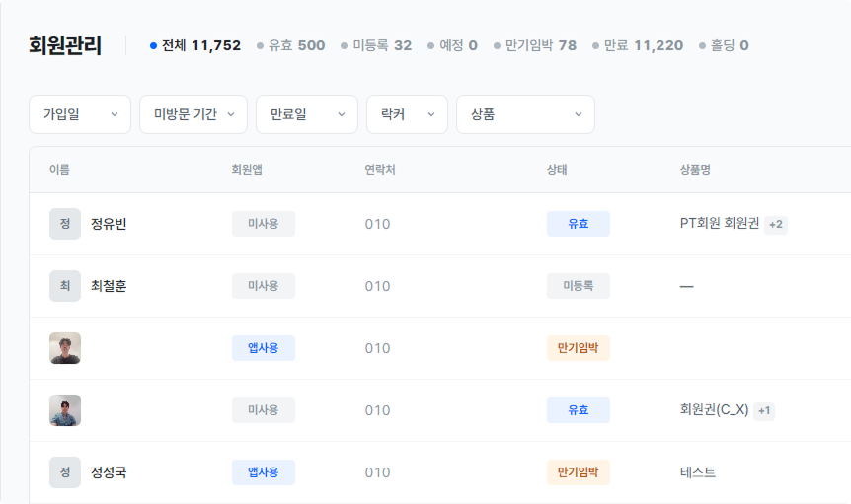Screen dimensions: 851x504
Task: Click the profile photo in 테스트 row above
Action: click(x=65, y=348)
